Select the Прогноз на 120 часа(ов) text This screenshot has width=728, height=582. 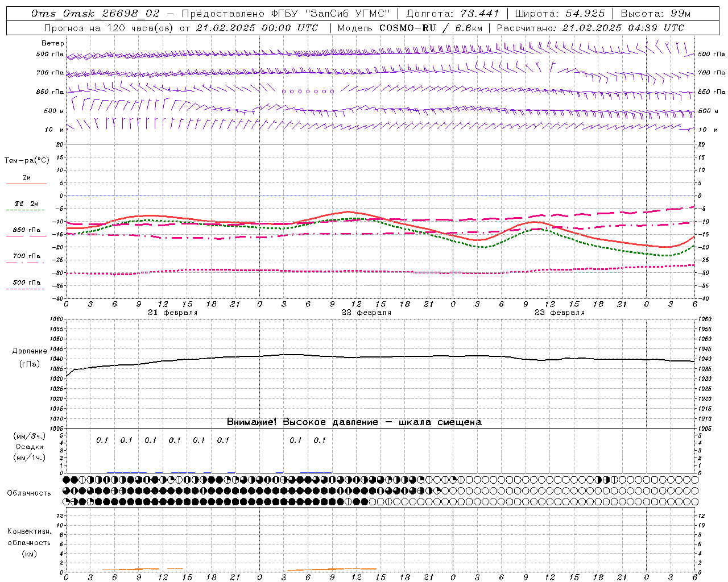click(x=109, y=28)
